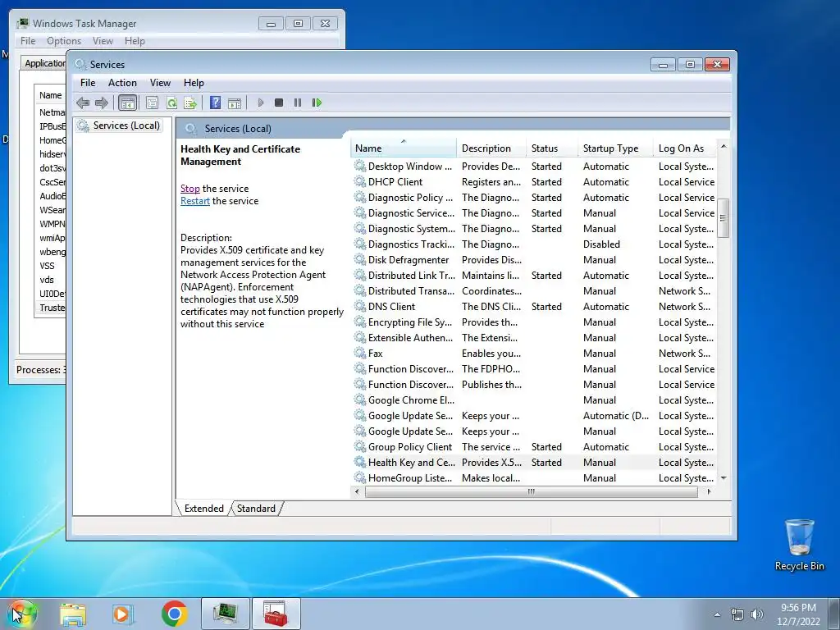This screenshot has width=840, height=630.
Task: Click gear icon beside DHCP Client
Action: click(360, 181)
